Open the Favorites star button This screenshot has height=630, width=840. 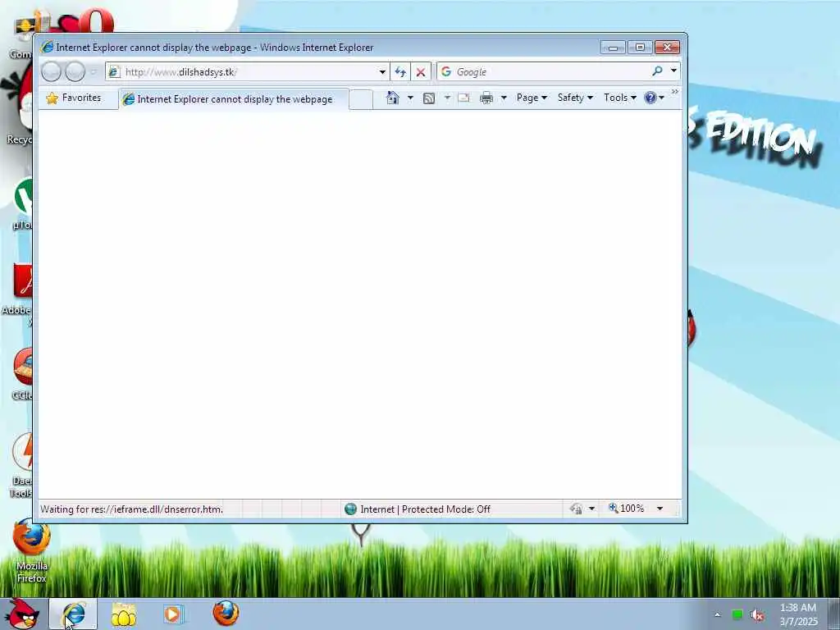click(74, 98)
